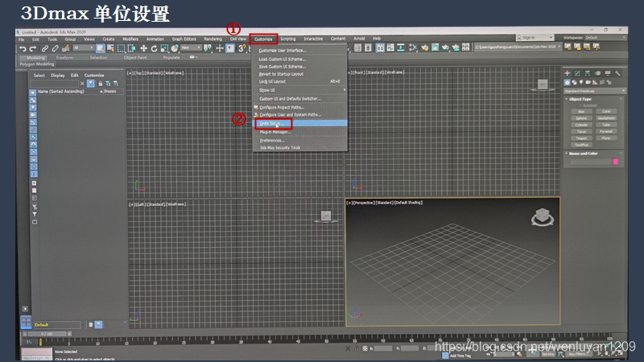The height and width of the screenshot is (362, 644).
Task: Switch to the Create plus tab
Action: click(x=568, y=73)
